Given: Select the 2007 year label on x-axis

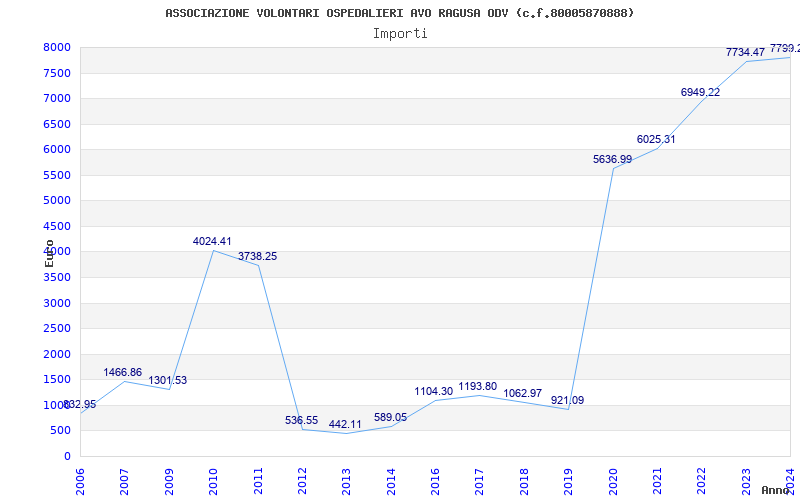Looking at the screenshot, I should (124, 482).
